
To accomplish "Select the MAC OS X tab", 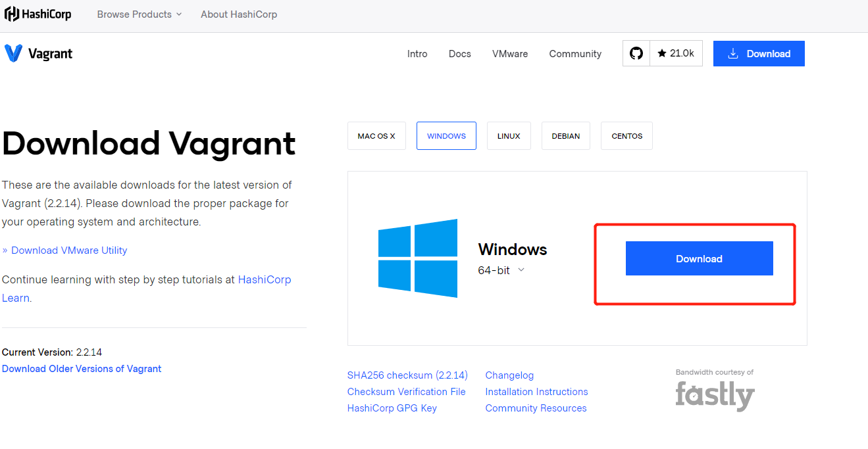I will coord(376,136).
